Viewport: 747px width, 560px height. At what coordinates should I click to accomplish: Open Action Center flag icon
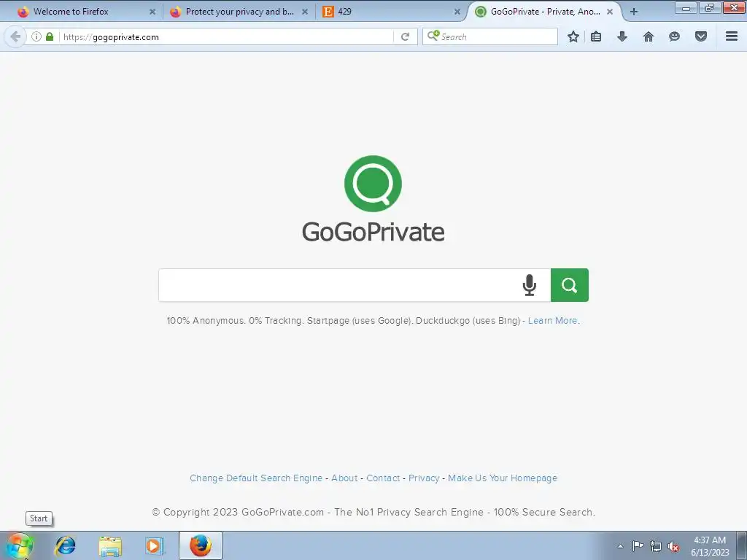pos(638,545)
